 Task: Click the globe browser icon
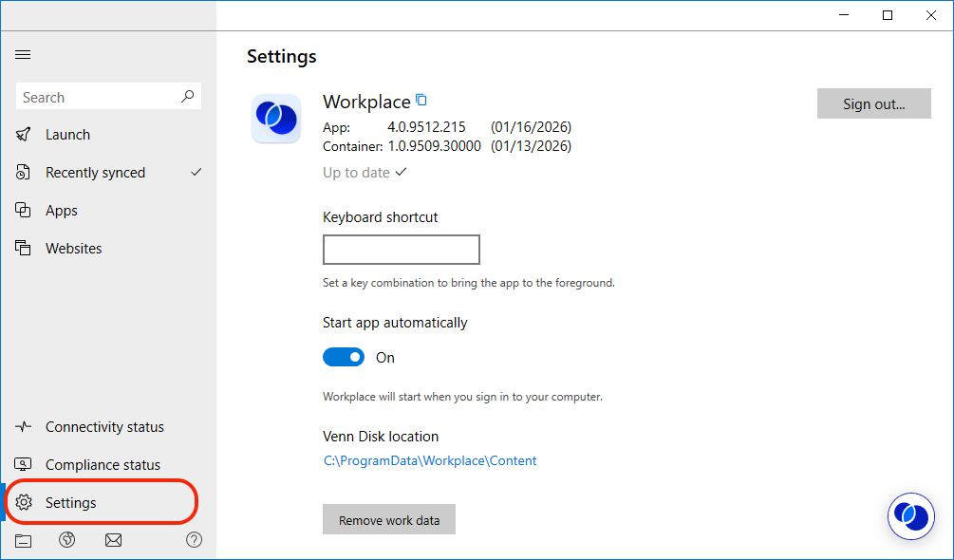point(66,540)
